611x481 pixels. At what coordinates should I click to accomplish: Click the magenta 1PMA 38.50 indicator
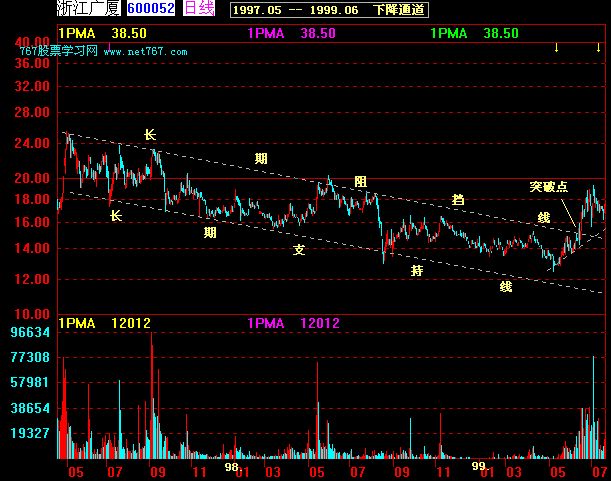coord(291,34)
